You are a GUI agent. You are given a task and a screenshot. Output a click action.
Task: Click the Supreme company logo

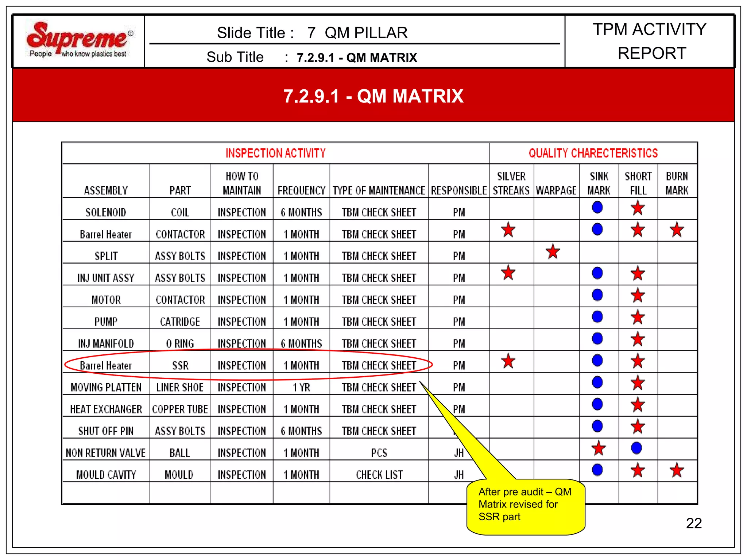coord(80,39)
